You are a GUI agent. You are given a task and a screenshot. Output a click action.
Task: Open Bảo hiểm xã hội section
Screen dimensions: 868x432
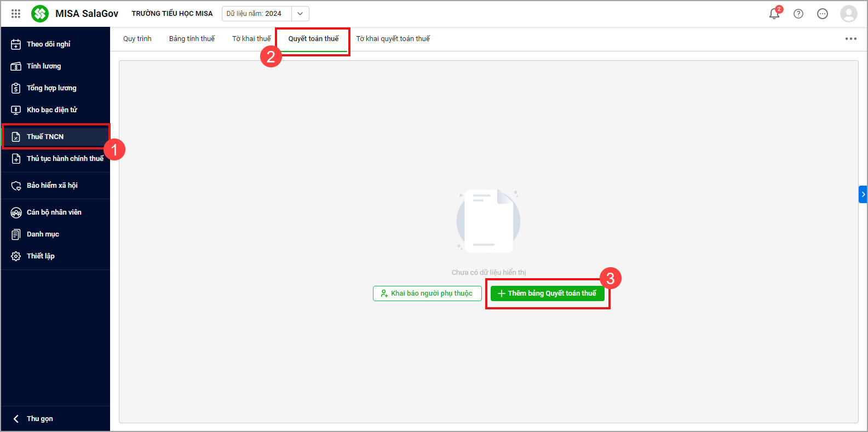tap(52, 185)
